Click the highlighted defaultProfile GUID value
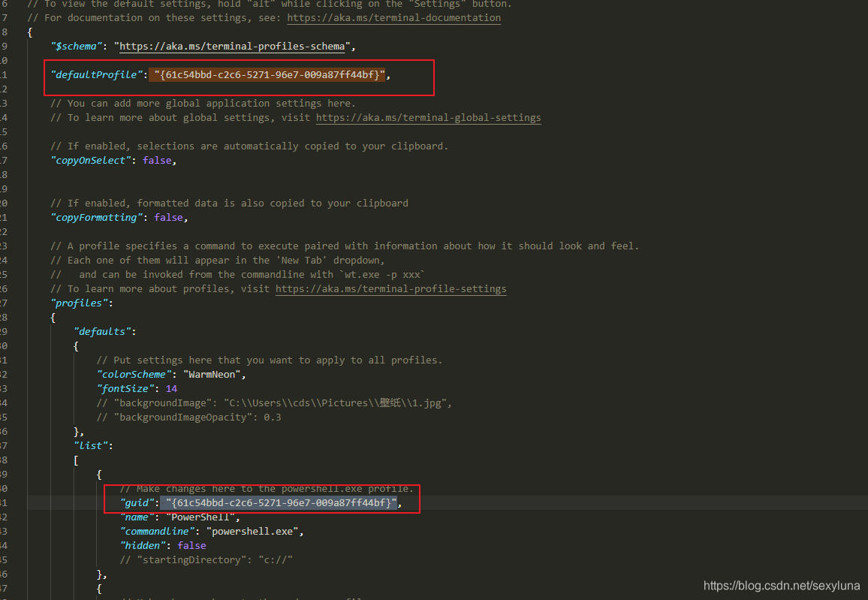Viewport: 868px width, 600px height. [270, 75]
